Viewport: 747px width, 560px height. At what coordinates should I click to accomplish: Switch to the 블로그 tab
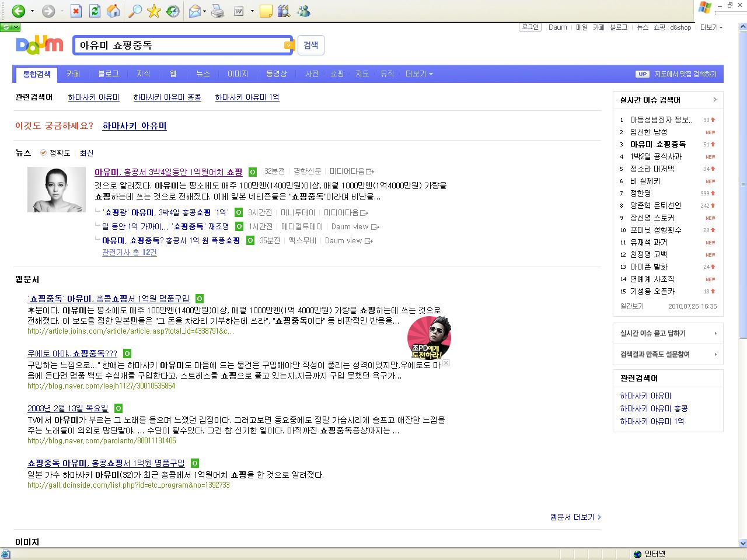(x=109, y=74)
